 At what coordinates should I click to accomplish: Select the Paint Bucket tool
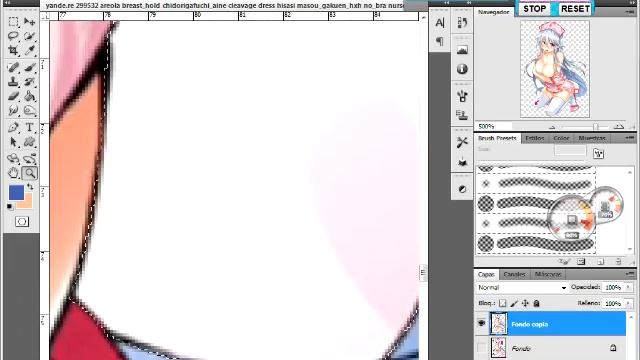[29, 96]
